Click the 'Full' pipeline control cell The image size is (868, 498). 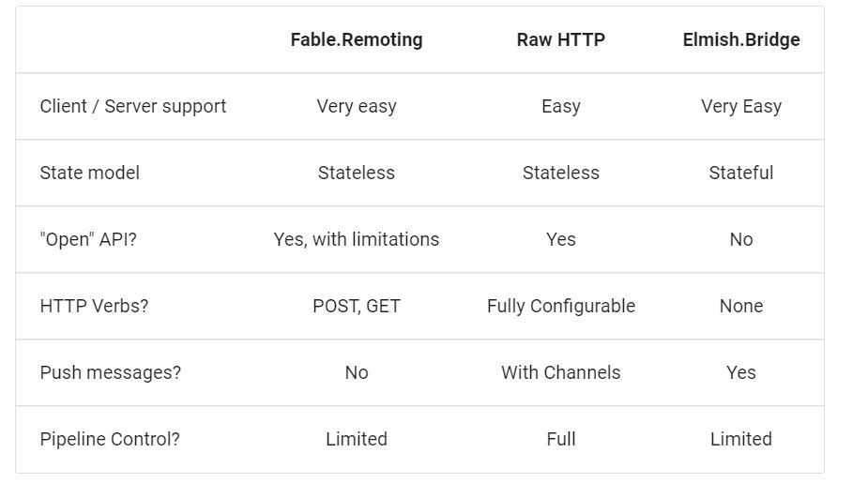(561, 439)
